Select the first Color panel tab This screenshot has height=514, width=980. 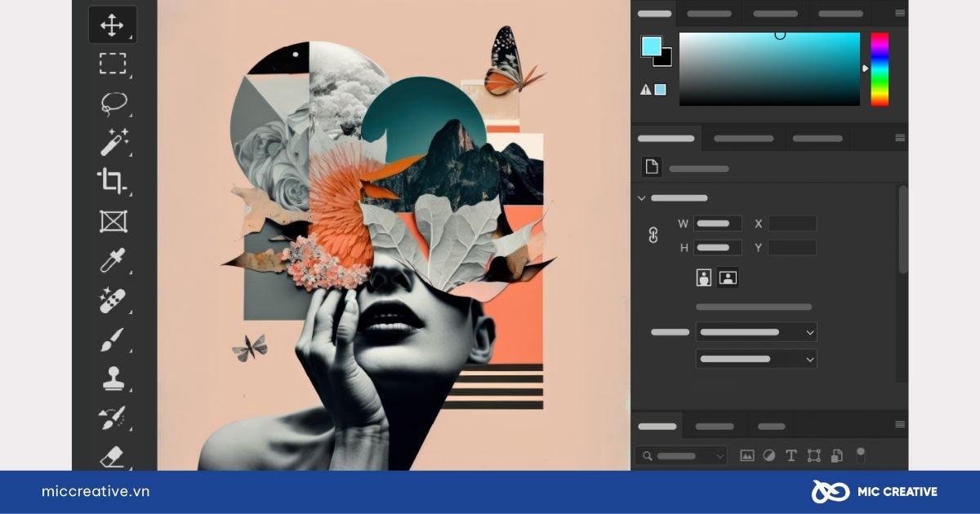pos(654,13)
